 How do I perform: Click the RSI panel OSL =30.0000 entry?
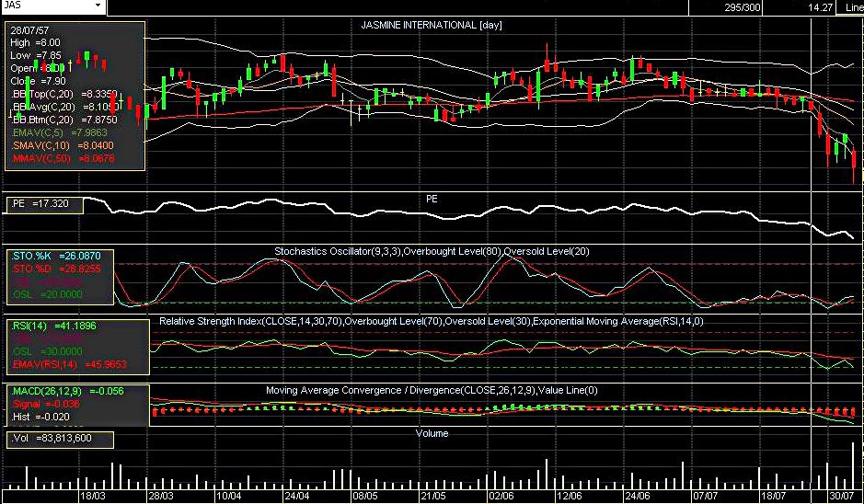[47, 351]
